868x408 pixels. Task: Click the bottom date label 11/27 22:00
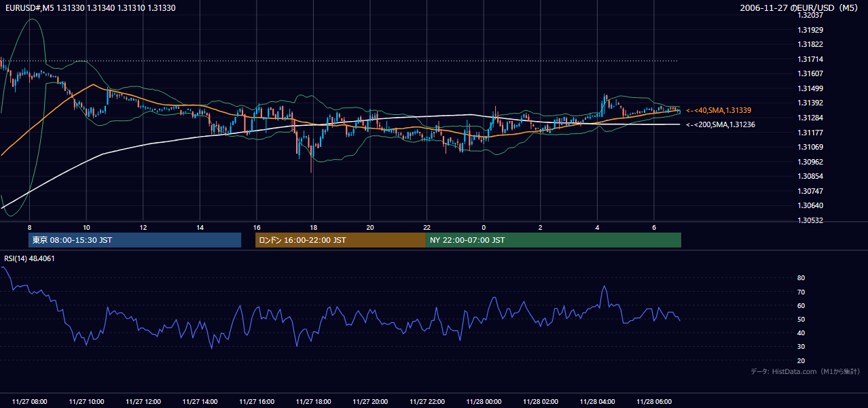[427, 402]
